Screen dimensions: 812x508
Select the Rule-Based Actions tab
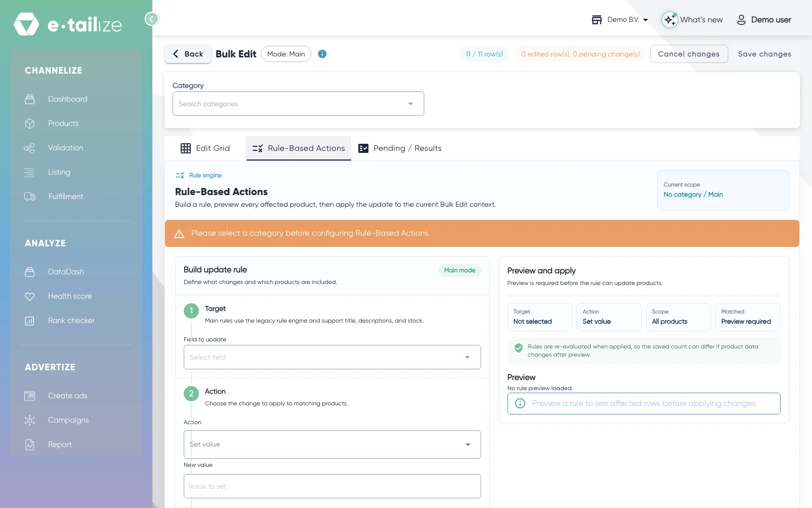298,148
